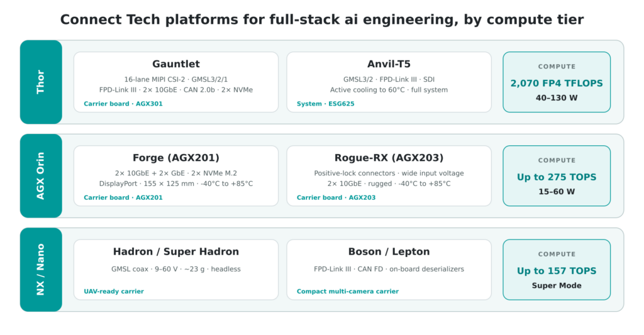Image resolution: width=644 pixels, height=335 pixels.
Task: Select the NX / Nano tier label
Action: [40, 269]
